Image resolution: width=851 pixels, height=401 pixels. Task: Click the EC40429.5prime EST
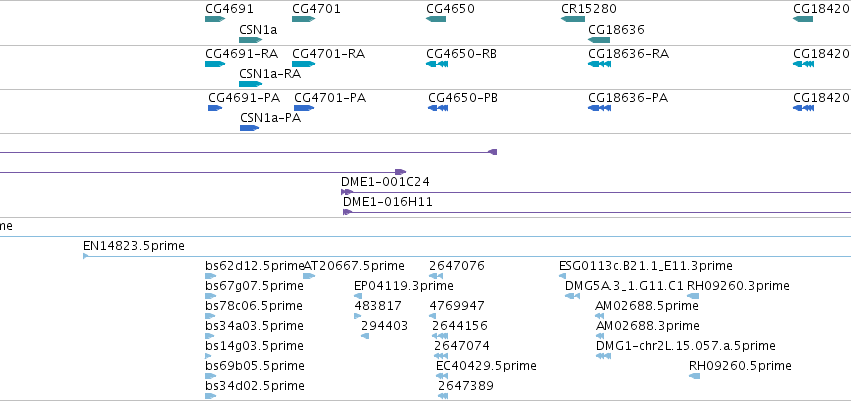coord(440,377)
